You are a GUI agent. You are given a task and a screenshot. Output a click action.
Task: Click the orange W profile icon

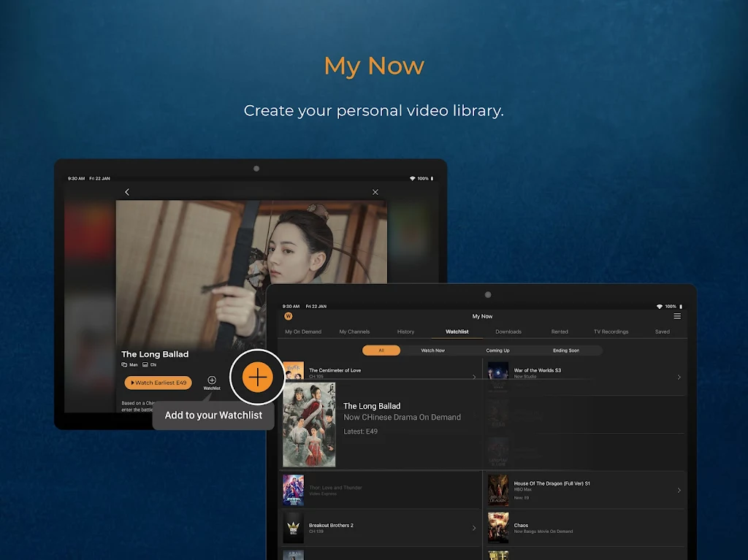(289, 316)
